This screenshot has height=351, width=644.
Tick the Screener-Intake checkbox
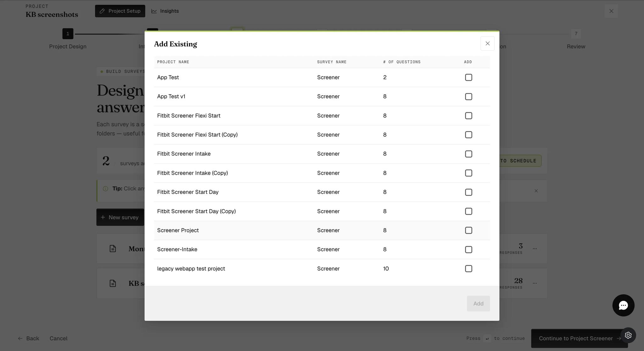[x=469, y=250]
